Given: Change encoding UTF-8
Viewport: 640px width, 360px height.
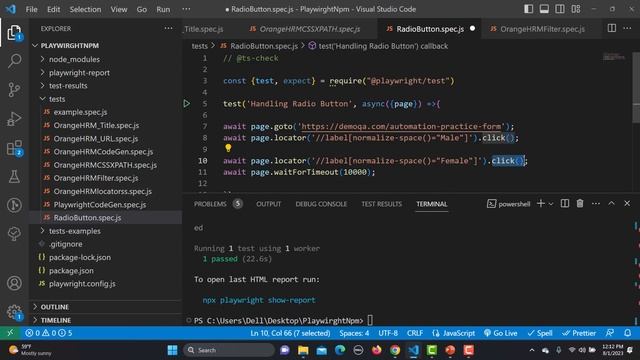Looking at the screenshot, I should (x=388, y=333).
